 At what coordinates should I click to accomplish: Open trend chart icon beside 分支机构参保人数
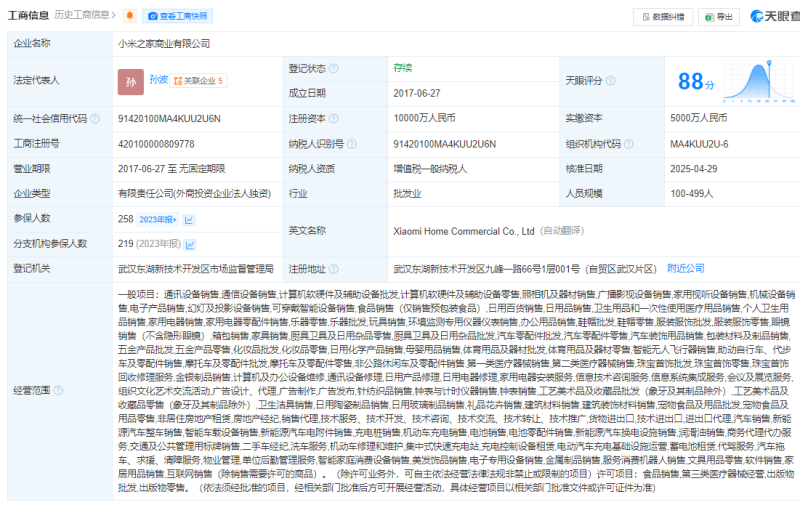click(190, 245)
